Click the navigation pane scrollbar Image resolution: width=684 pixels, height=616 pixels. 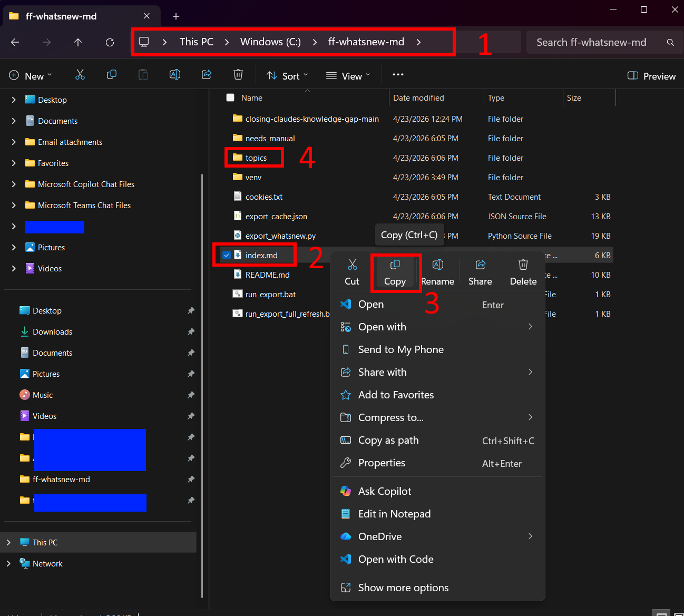click(202, 386)
